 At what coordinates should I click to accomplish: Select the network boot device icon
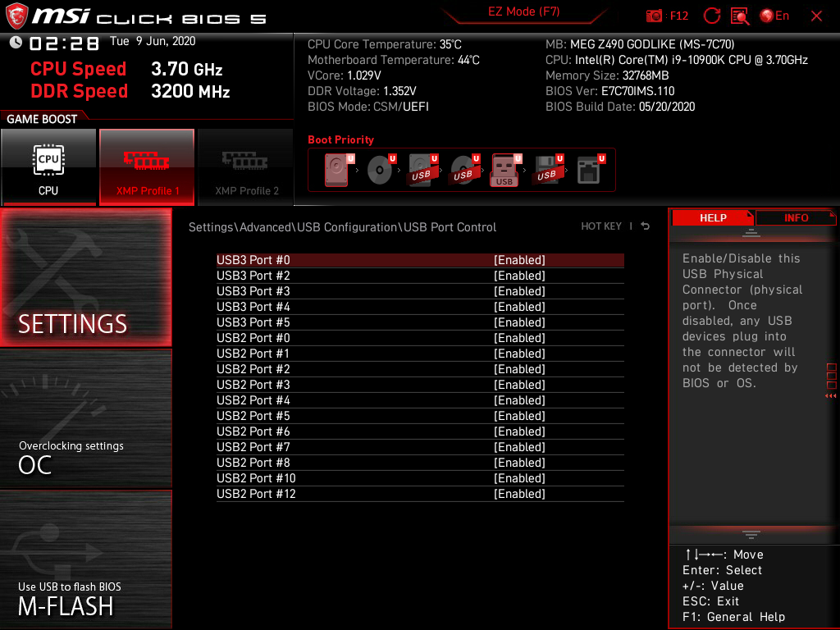pyautogui.click(x=591, y=171)
